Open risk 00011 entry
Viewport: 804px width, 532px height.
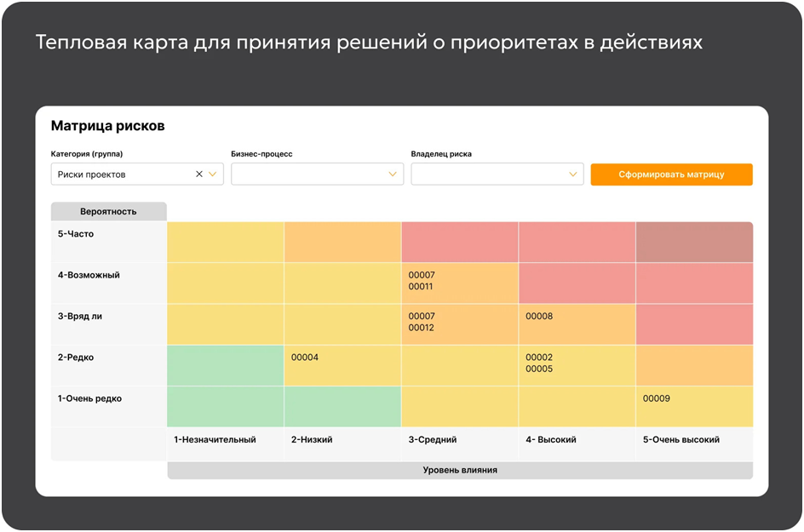pos(422,287)
